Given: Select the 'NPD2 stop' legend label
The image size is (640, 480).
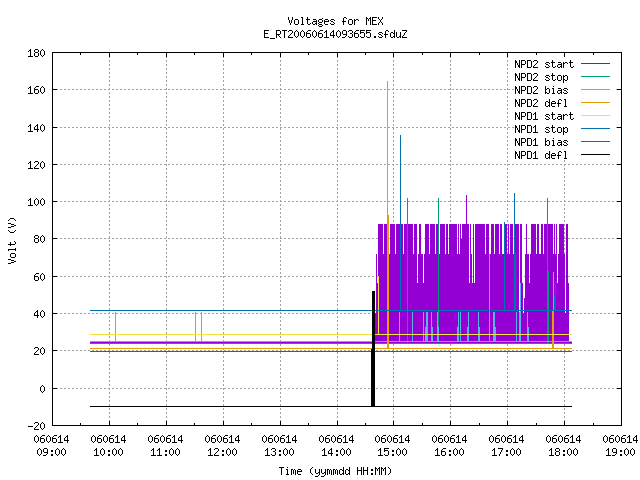Looking at the screenshot, I should point(541,77).
